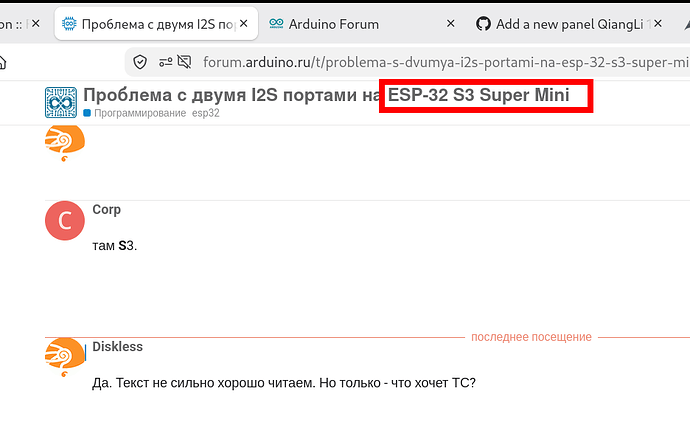The image size is (690, 438).
Task: Click the active tab's Arduino favicon
Action: pyautogui.click(x=69, y=24)
